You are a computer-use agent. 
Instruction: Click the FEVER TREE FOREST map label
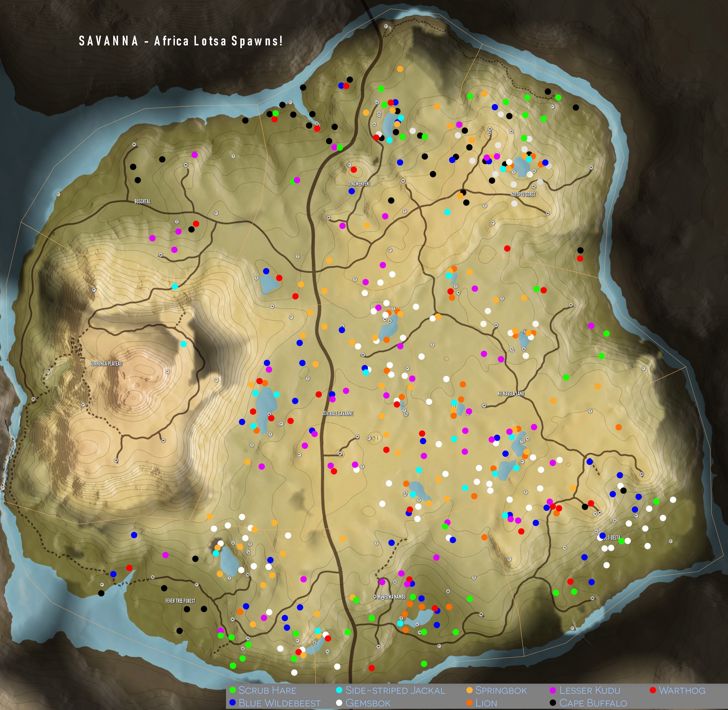[x=181, y=601]
